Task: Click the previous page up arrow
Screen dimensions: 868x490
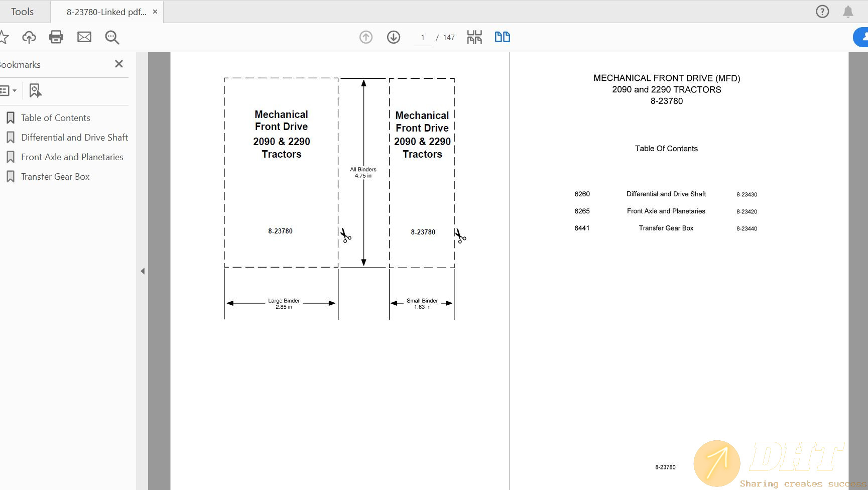Action: click(366, 37)
